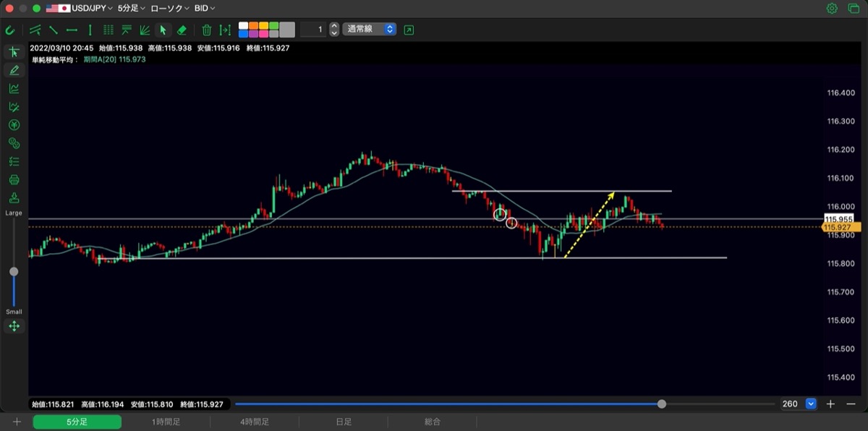This screenshot has height=431, width=868.
Task: Click the trash can delete icon
Action: tap(207, 30)
